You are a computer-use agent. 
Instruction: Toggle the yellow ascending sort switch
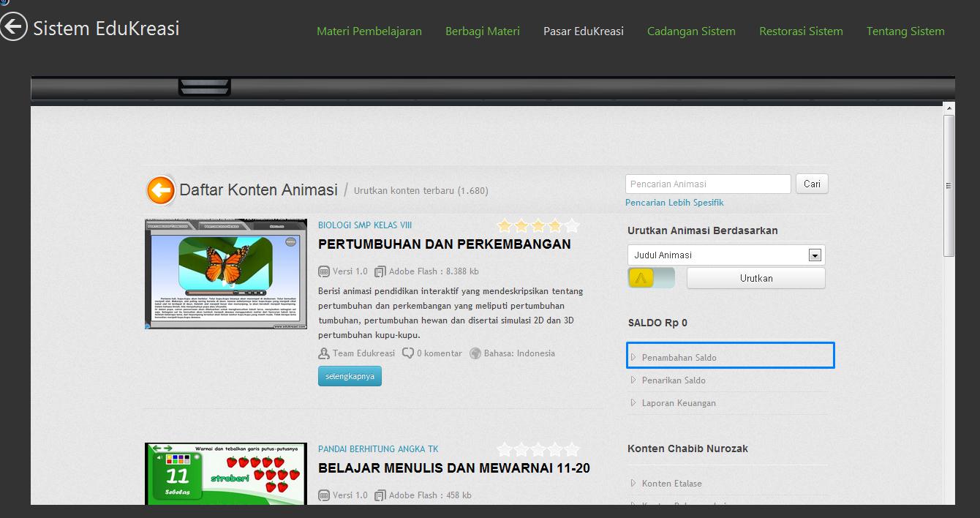tap(651, 278)
